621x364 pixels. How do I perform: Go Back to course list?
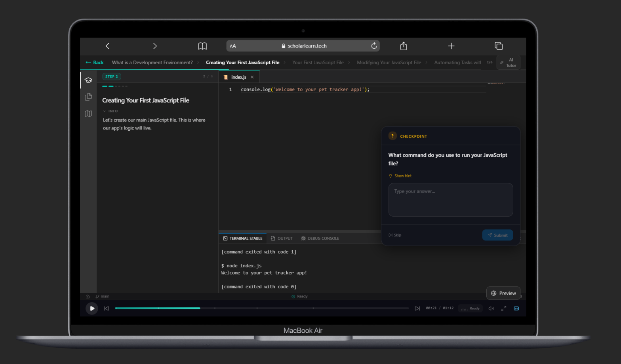(95, 63)
